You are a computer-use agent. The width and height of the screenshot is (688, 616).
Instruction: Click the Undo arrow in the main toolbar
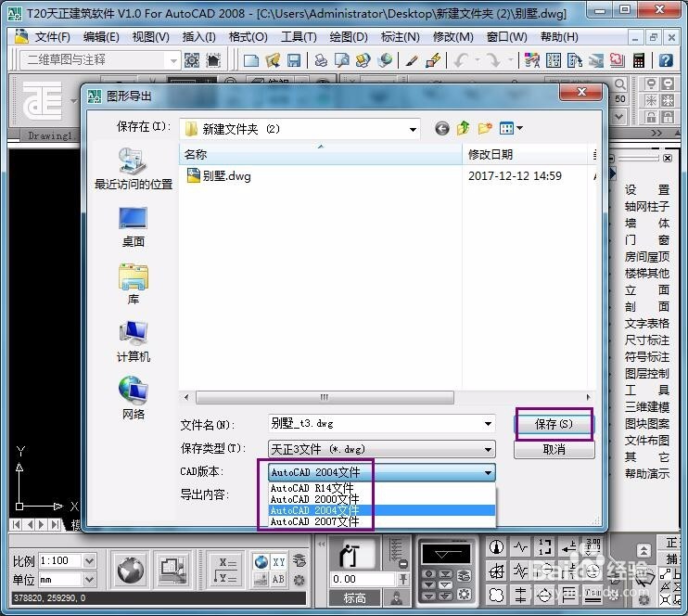click(x=461, y=60)
